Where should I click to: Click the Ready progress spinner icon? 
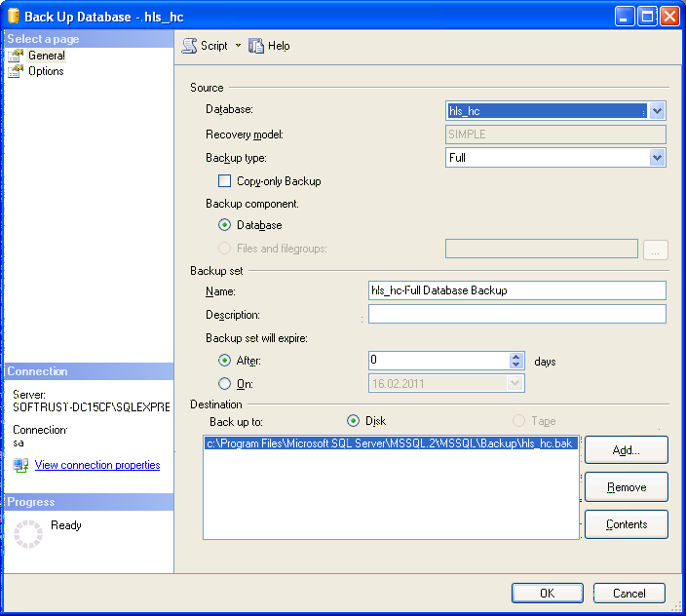(28, 534)
